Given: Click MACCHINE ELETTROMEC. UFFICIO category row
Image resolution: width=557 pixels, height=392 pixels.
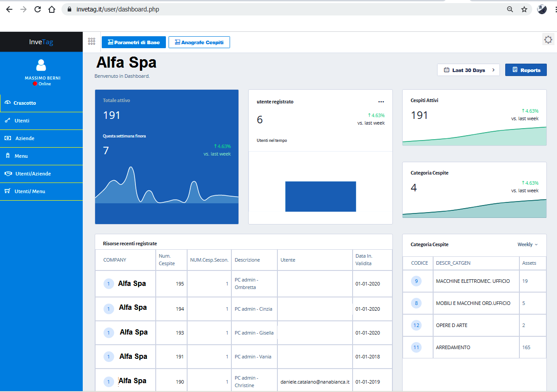Looking at the screenshot, I should (x=474, y=281).
